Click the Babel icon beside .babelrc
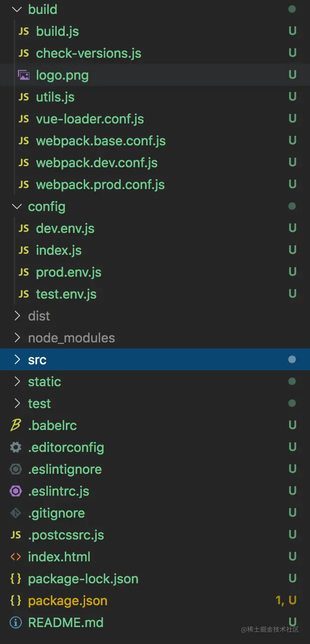The height and width of the screenshot is (644, 310). click(16, 426)
